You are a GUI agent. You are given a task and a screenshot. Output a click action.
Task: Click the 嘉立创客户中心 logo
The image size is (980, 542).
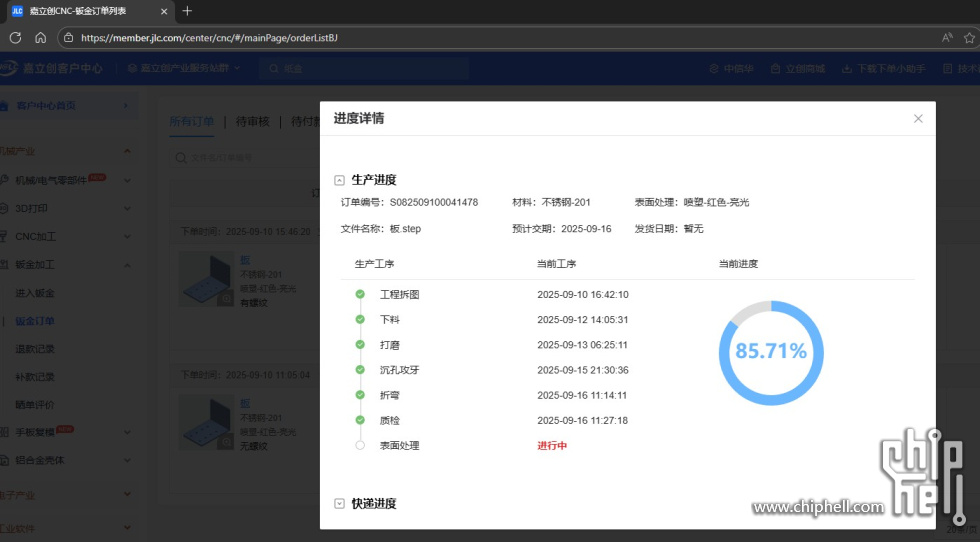51,68
